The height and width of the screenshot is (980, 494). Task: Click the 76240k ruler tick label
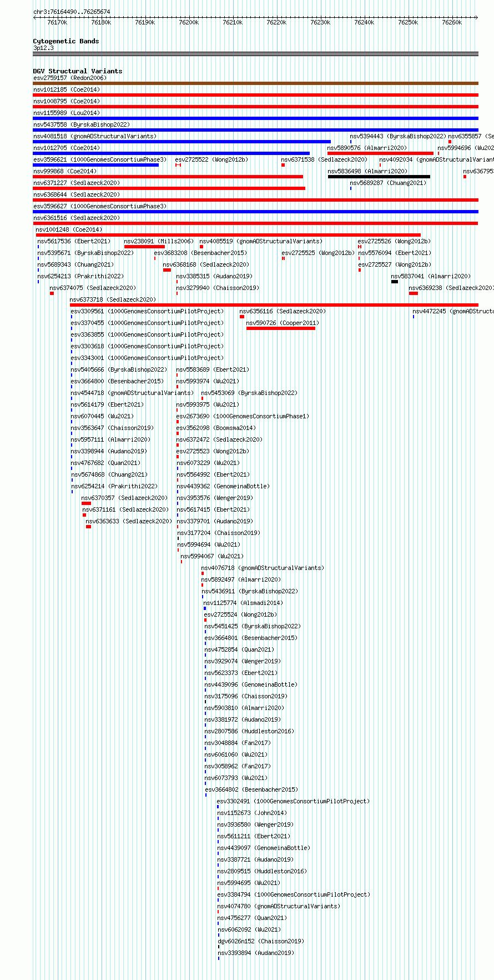364,22
